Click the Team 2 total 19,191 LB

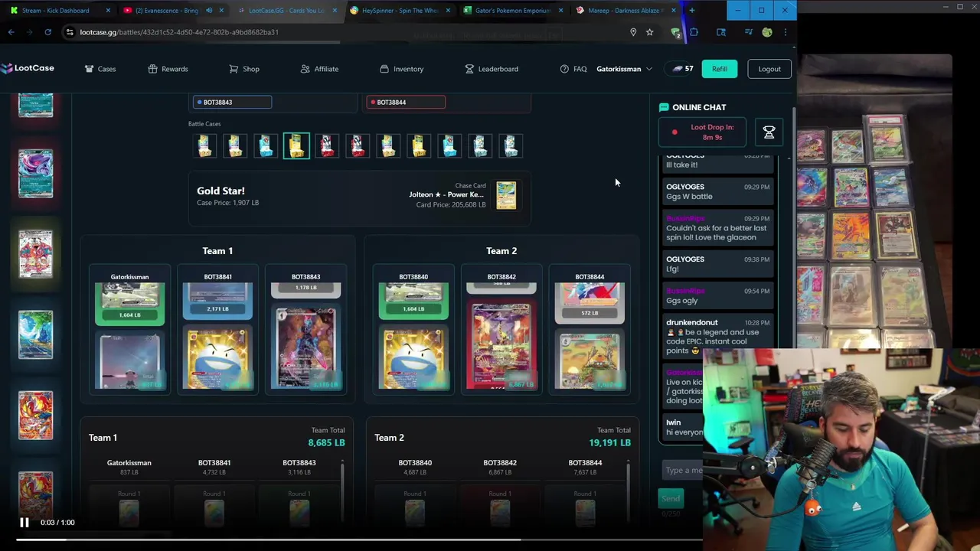pos(610,442)
